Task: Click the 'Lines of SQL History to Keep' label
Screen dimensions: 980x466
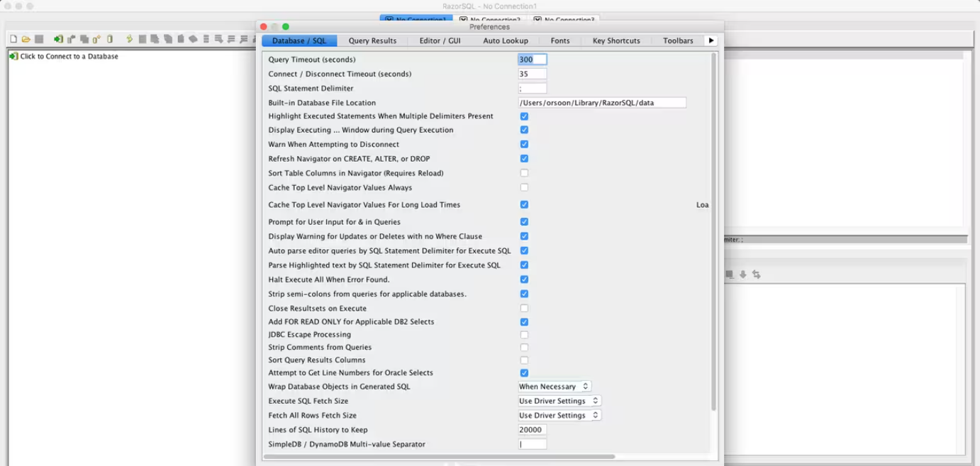Action: pyautogui.click(x=318, y=430)
